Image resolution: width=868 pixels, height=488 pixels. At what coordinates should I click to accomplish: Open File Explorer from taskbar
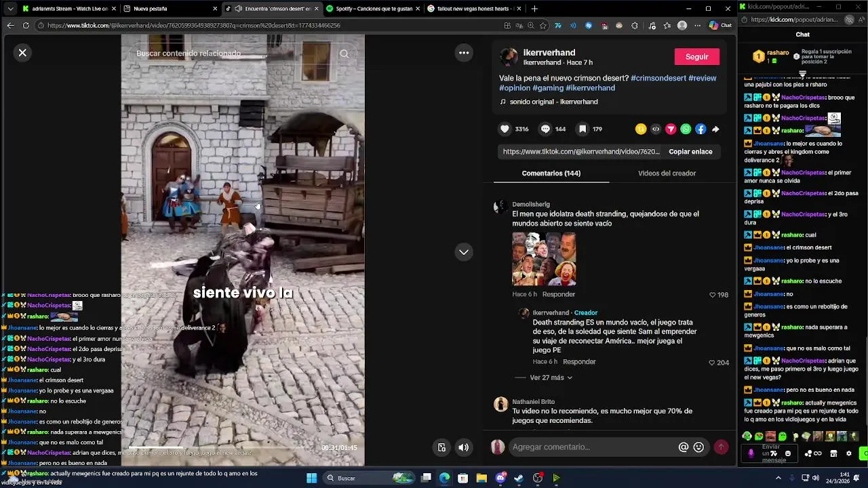(481, 478)
